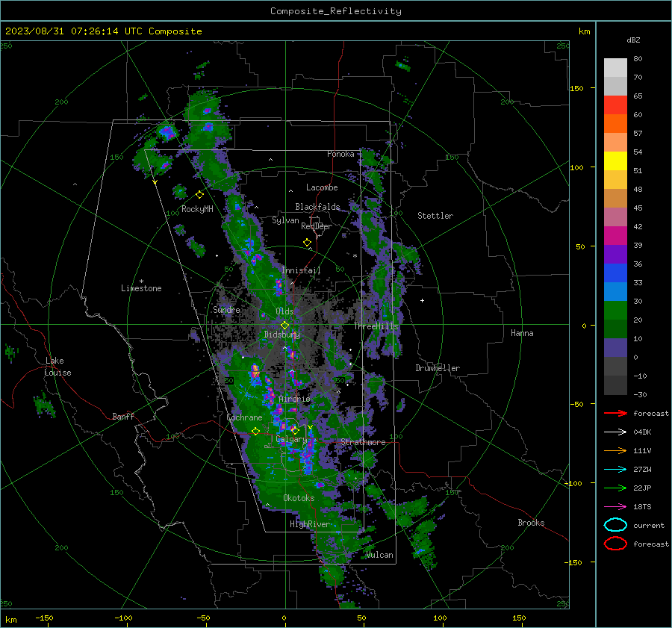Click the Vulcan label
This screenshot has width=672, height=628.
[x=379, y=555]
